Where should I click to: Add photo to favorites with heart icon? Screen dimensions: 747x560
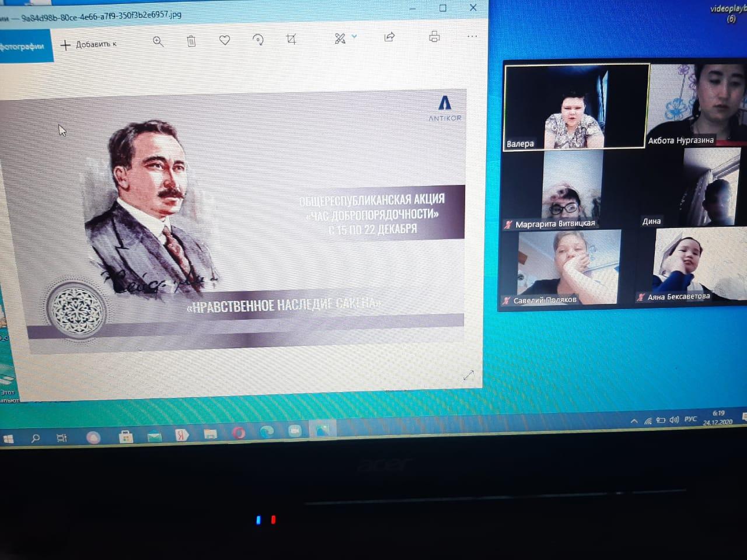[225, 40]
